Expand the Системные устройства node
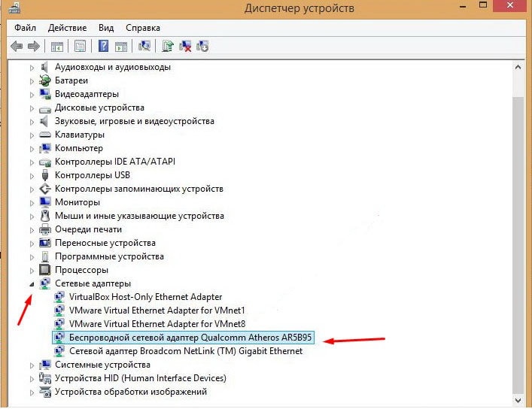 point(32,365)
